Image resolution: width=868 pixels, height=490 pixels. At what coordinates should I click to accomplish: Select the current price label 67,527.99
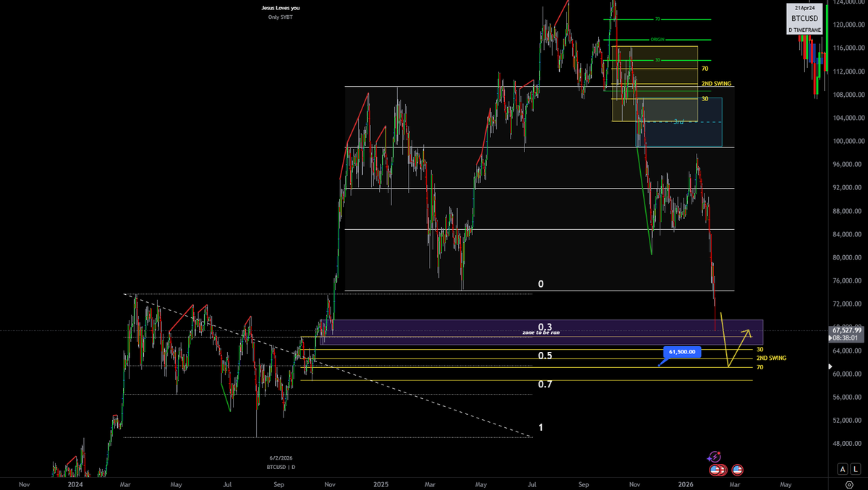(x=847, y=330)
